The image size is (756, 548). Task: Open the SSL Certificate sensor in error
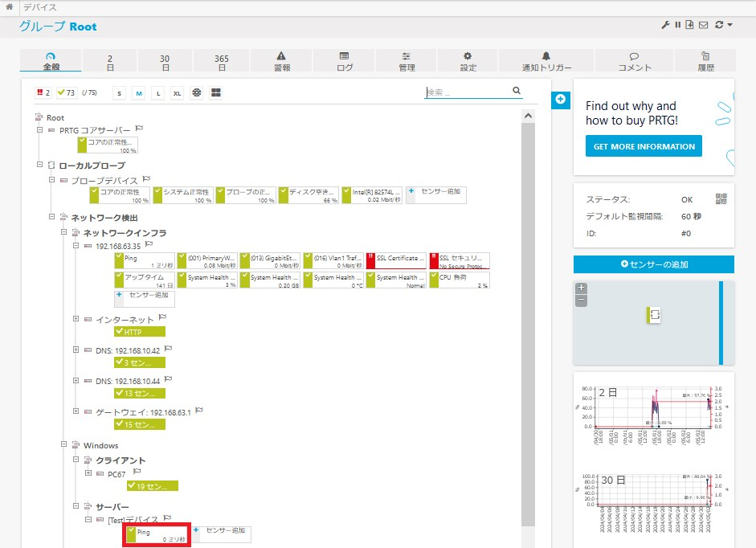pos(396,260)
